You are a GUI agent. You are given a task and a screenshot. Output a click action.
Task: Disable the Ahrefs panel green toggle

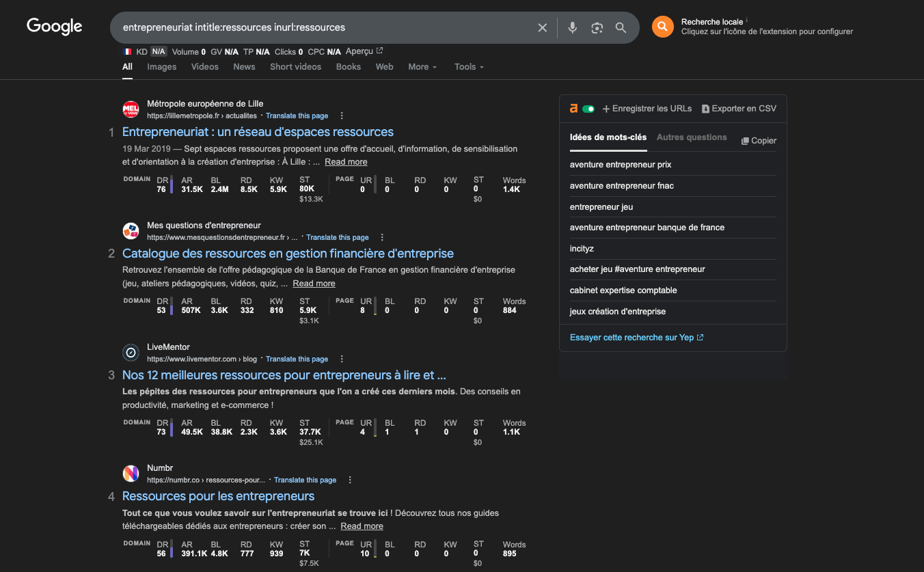(x=589, y=108)
